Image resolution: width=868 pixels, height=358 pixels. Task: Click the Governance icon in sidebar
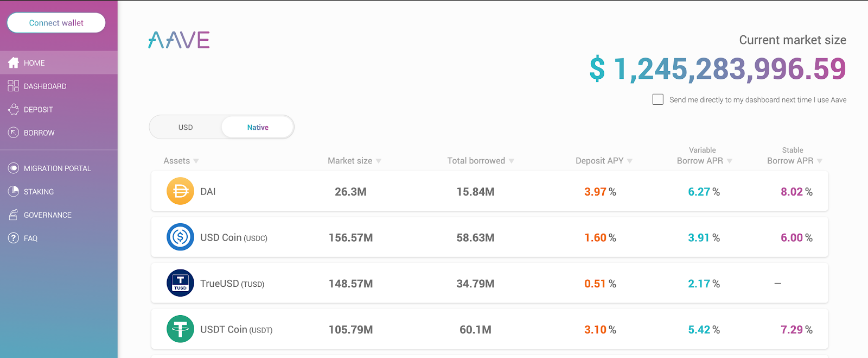point(14,215)
